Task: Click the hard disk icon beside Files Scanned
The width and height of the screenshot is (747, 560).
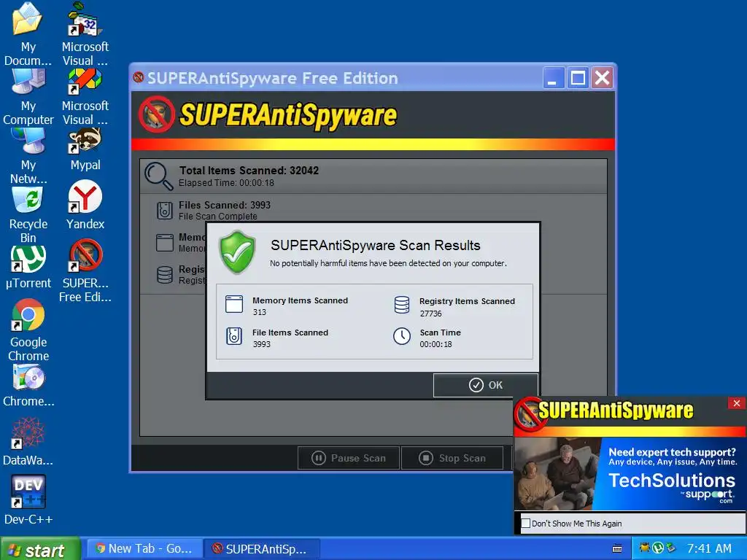Action: pos(164,211)
